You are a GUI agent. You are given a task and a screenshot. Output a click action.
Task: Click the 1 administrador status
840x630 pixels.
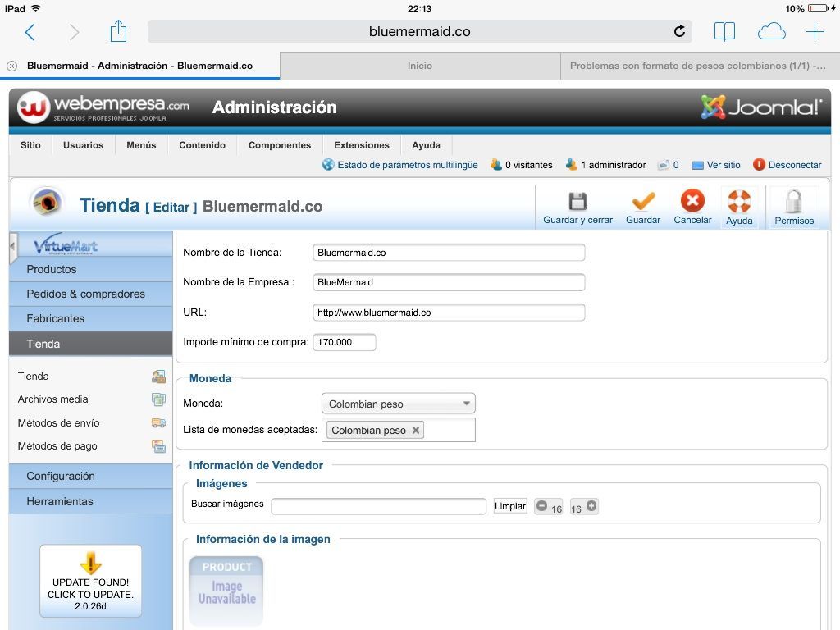(x=606, y=165)
